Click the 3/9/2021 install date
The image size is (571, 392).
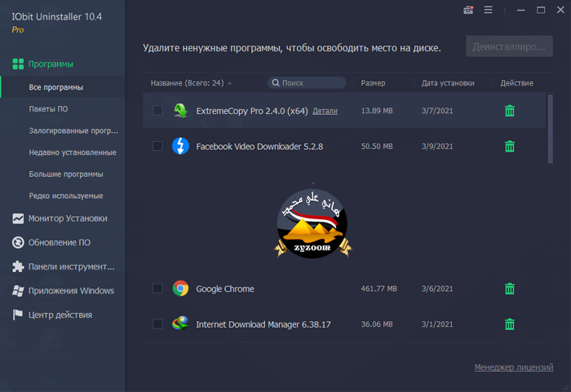pyautogui.click(x=437, y=147)
